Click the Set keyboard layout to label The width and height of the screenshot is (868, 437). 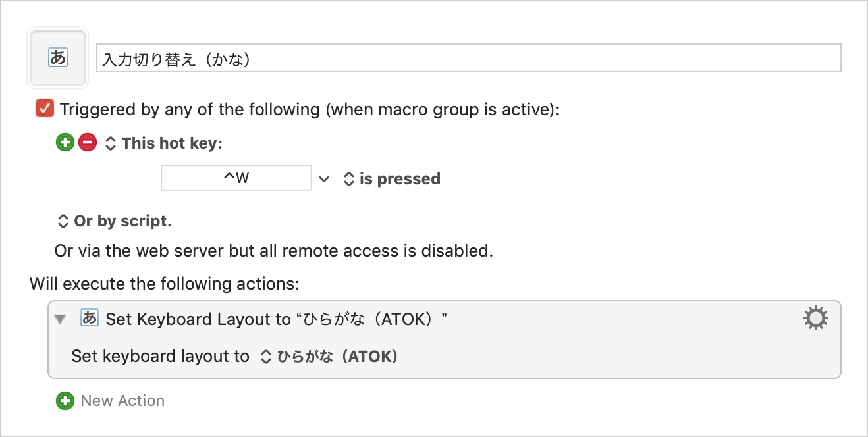161,357
